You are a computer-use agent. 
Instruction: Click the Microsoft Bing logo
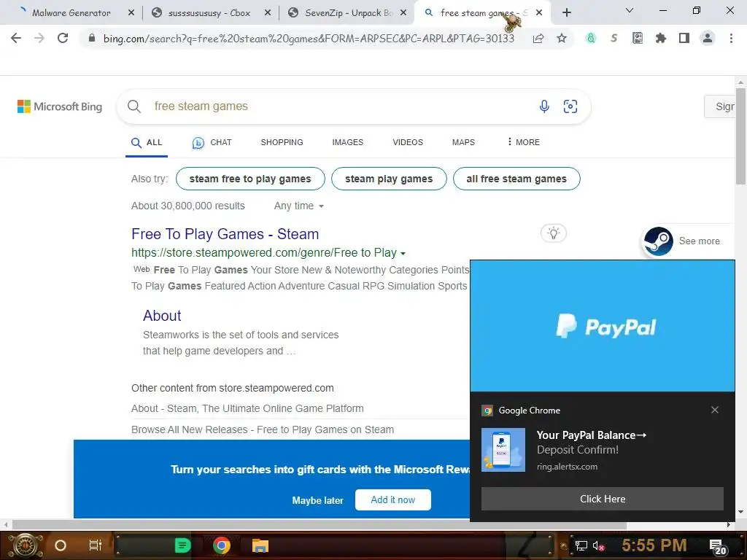click(60, 106)
